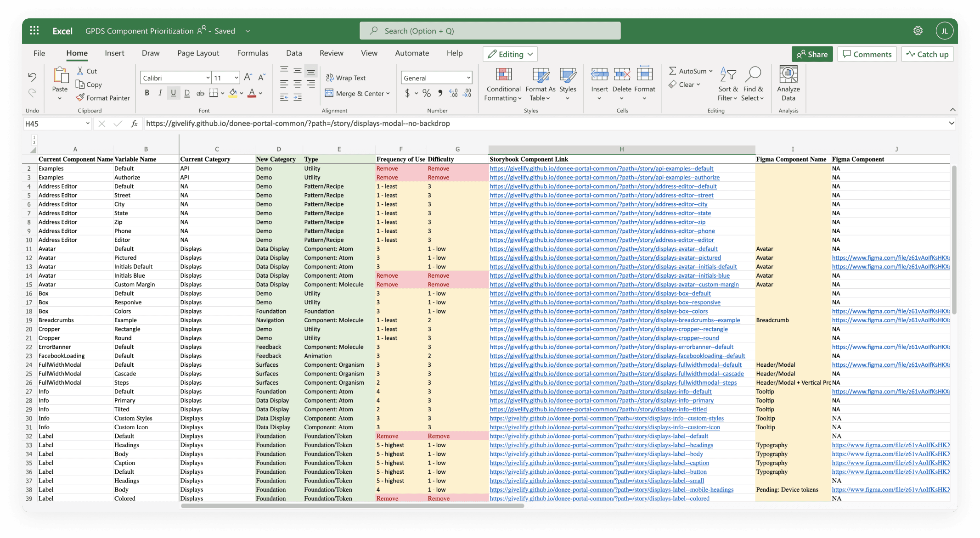
Task: Switch to the Formulas tab
Action: (x=253, y=53)
